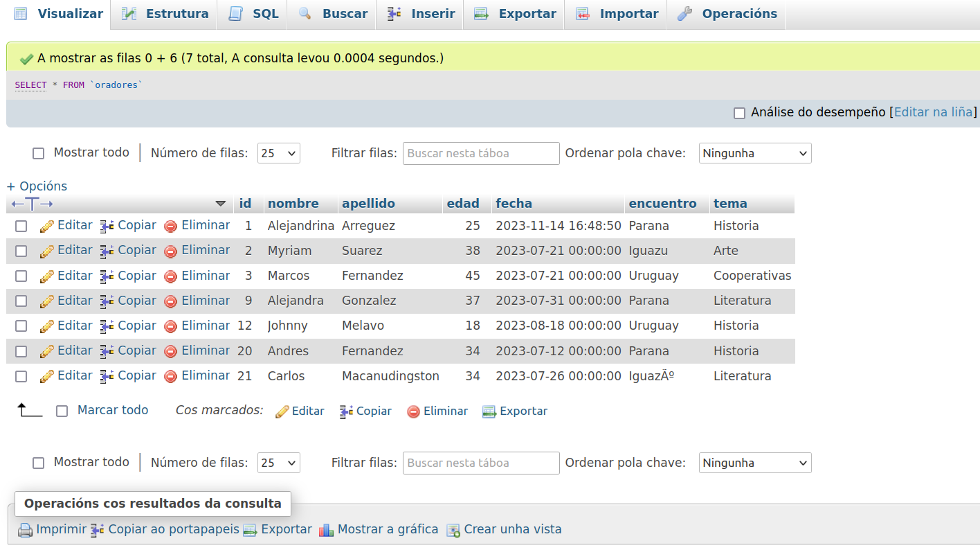
Task: Tick the row checkbox for Marcos Fernandez
Action: 21,276
